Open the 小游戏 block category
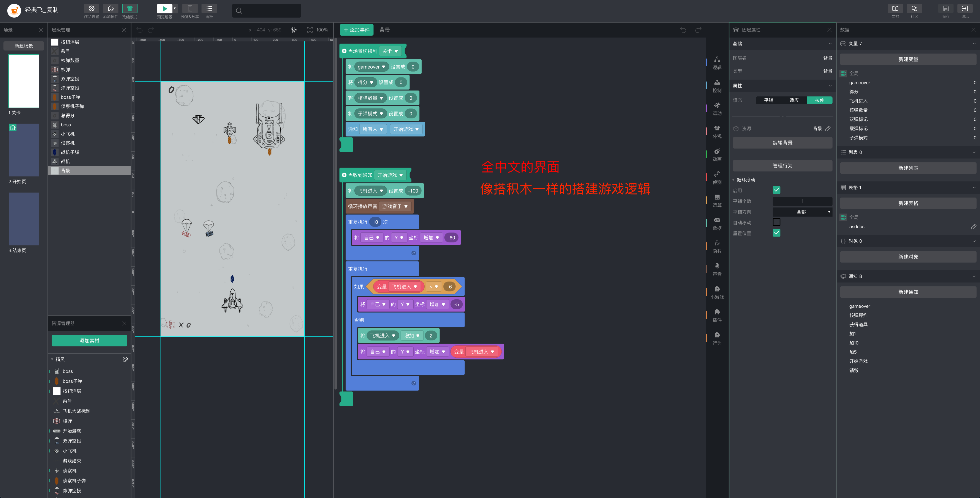The height and width of the screenshot is (498, 980). coord(717,292)
